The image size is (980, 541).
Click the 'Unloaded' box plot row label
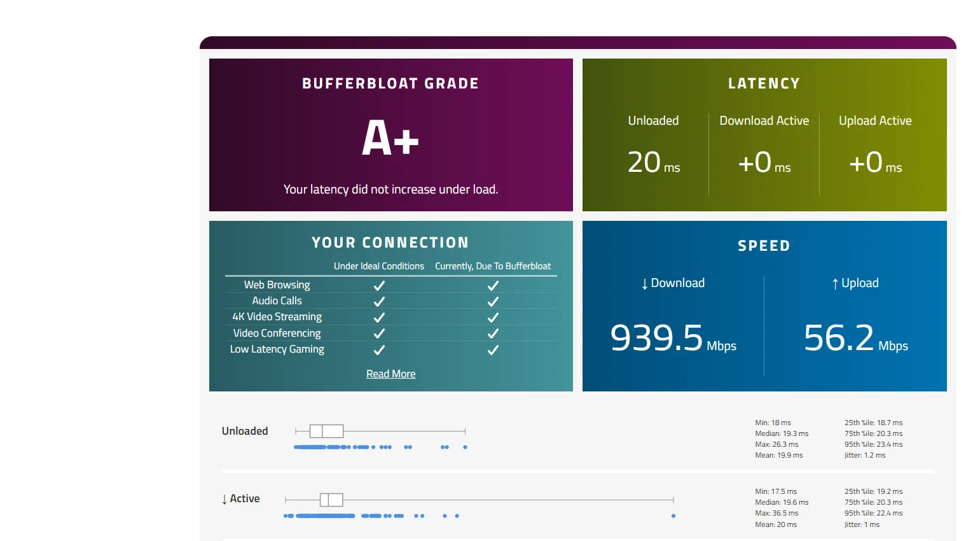(x=245, y=432)
